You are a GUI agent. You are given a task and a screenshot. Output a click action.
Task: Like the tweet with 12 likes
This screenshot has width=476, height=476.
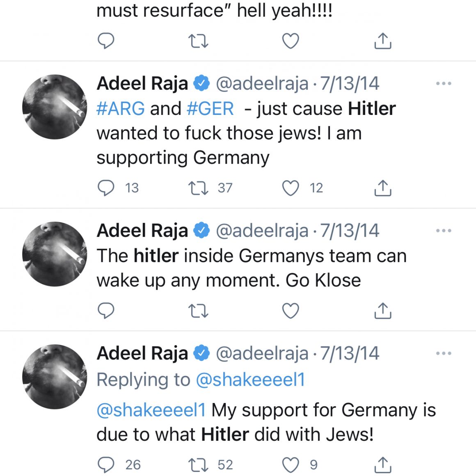(x=291, y=188)
